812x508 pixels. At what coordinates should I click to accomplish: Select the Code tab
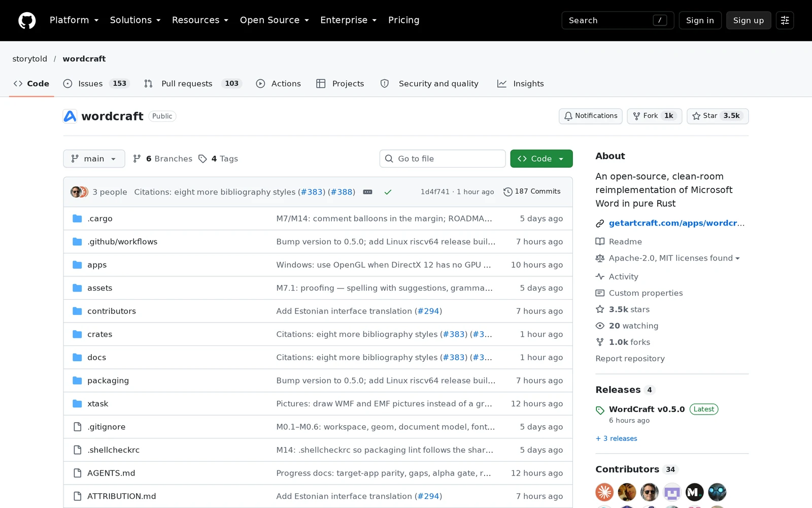(31, 83)
